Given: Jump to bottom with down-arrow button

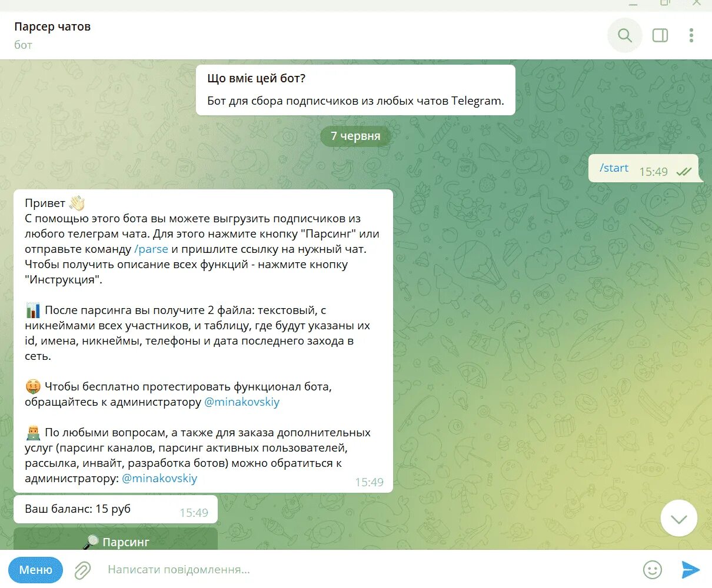Looking at the screenshot, I should [679, 519].
